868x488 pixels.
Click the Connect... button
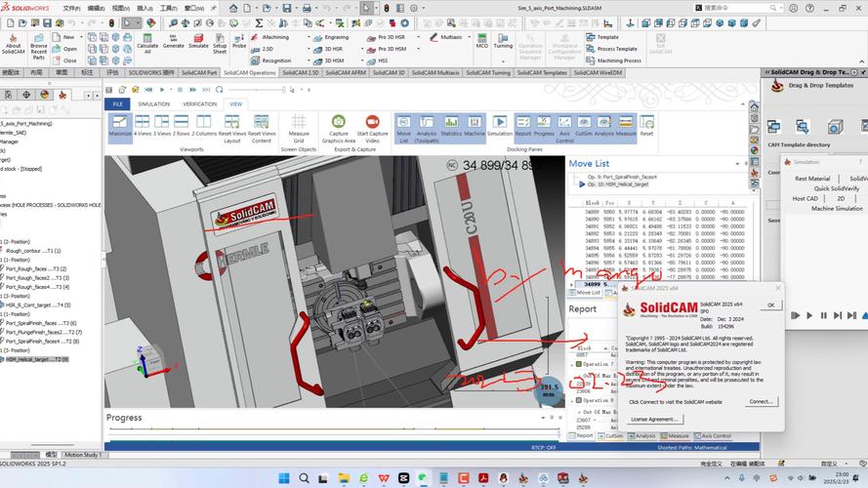click(x=762, y=402)
